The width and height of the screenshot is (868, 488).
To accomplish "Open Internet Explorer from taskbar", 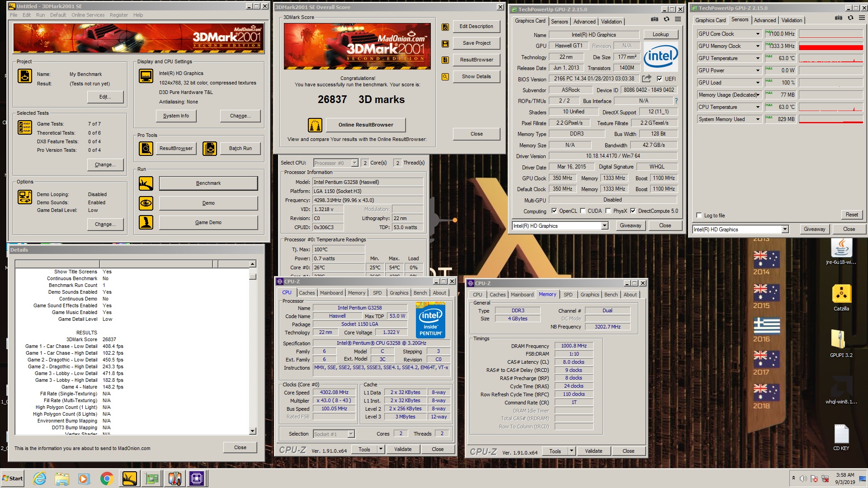I will point(40,479).
